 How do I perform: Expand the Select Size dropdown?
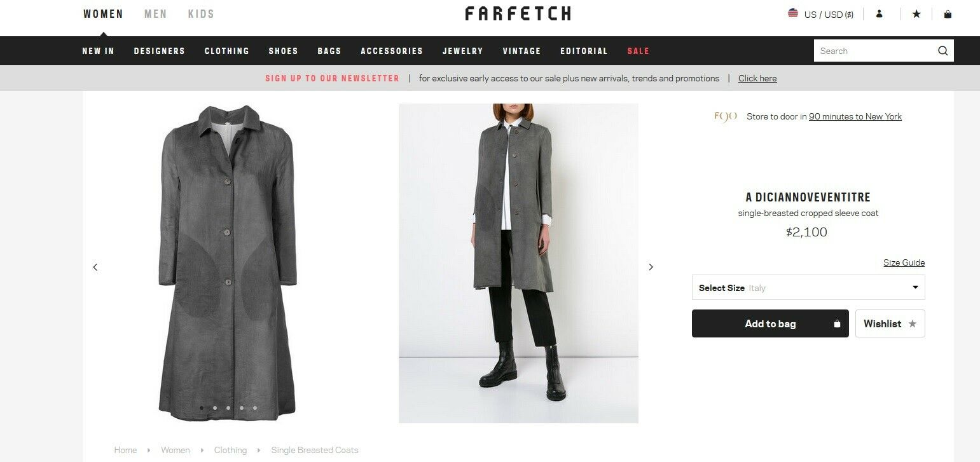[x=808, y=287]
